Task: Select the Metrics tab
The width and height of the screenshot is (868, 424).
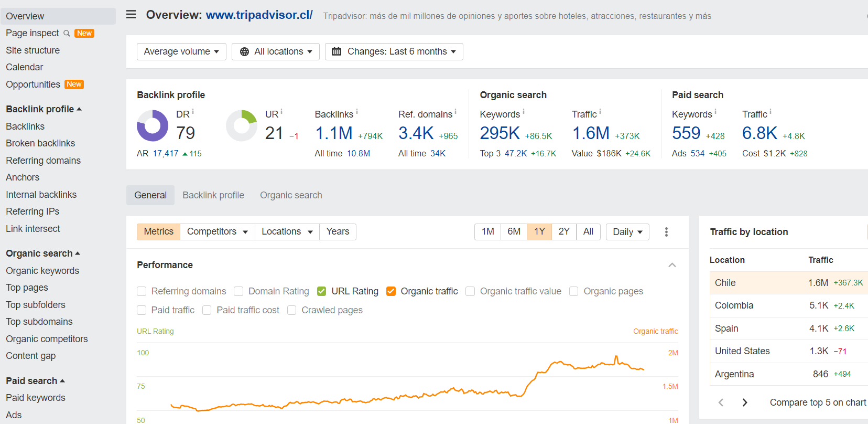Action: click(159, 231)
